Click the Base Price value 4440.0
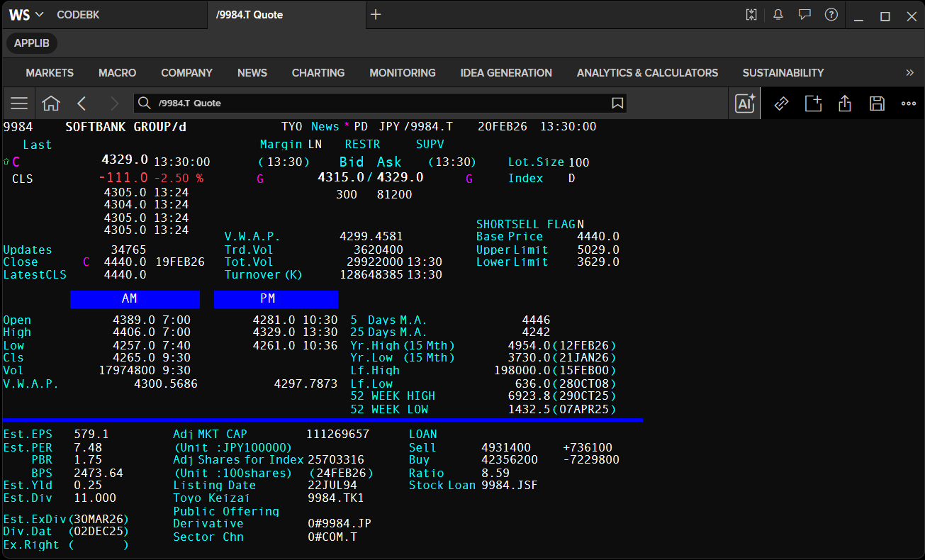Image resolution: width=925 pixels, height=560 pixels. (598, 237)
